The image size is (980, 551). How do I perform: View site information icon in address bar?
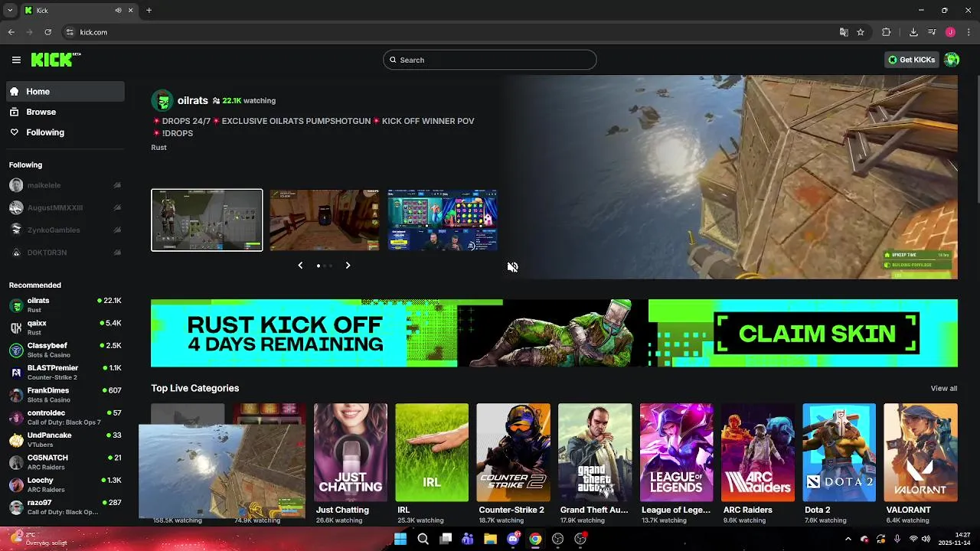coord(70,32)
